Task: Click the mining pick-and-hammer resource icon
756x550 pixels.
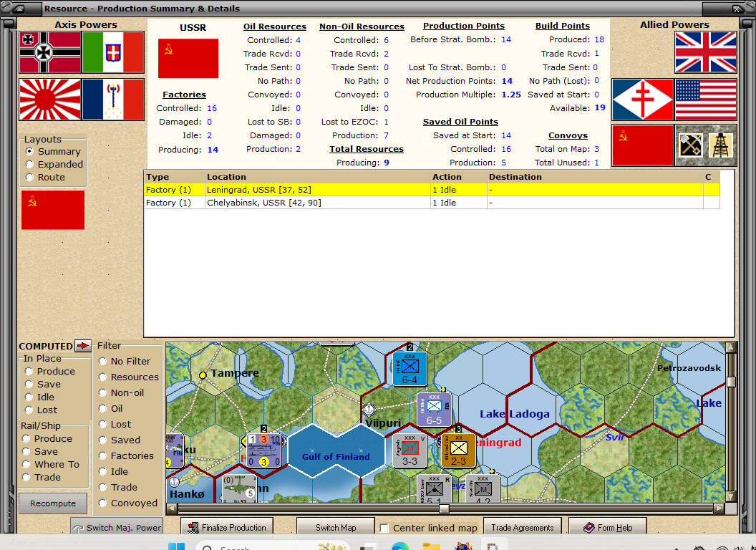Action: 690,145
